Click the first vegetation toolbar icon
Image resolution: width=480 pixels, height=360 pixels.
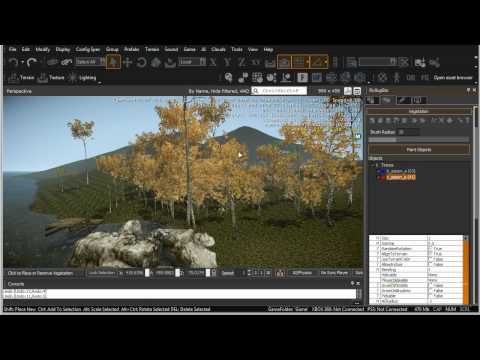pyautogui.click(x=372, y=121)
